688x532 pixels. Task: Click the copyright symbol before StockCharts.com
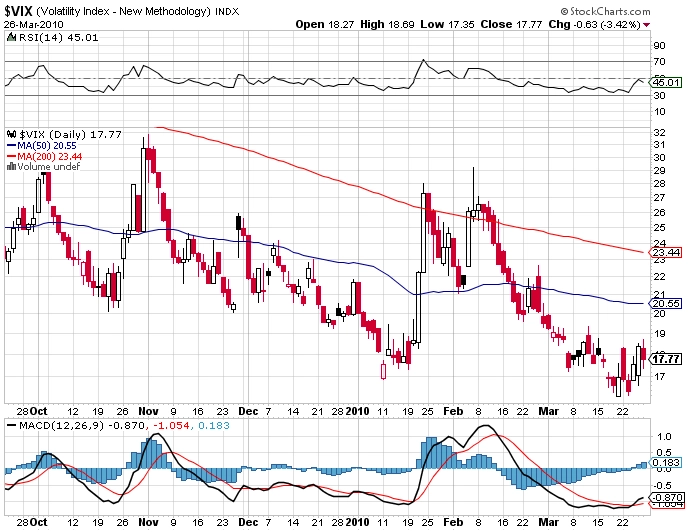click(564, 11)
